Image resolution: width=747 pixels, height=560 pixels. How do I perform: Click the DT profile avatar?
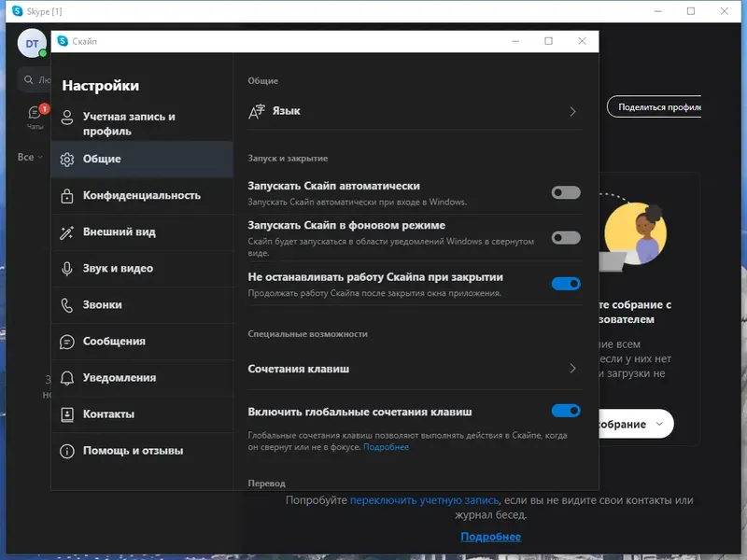31,43
